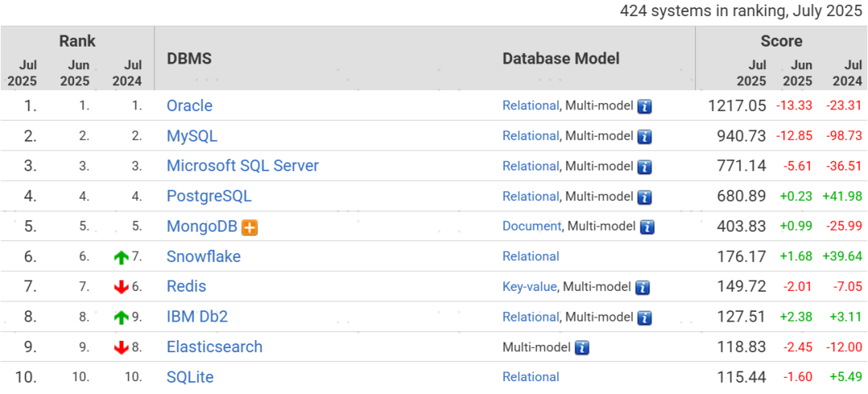Viewport: 868px width, 394px height.
Task: Click orange plus icon next to MongoDB
Action: tap(250, 228)
